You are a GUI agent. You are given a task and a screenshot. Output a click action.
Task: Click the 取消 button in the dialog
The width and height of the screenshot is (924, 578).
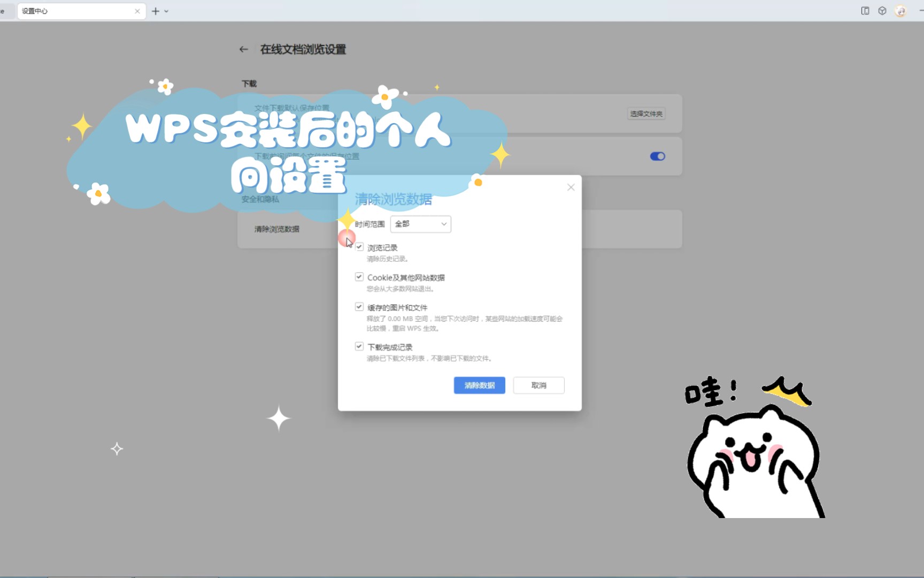tap(538, 385)
